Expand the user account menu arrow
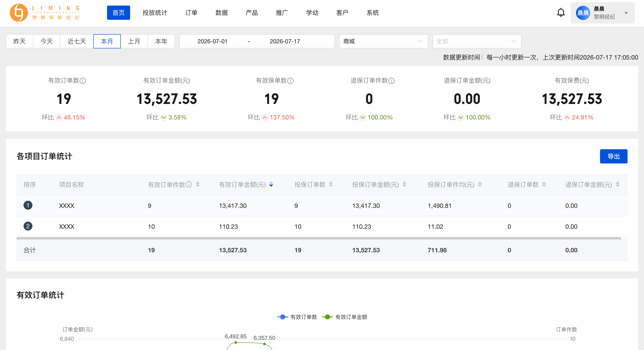 (x=626, y=13)
